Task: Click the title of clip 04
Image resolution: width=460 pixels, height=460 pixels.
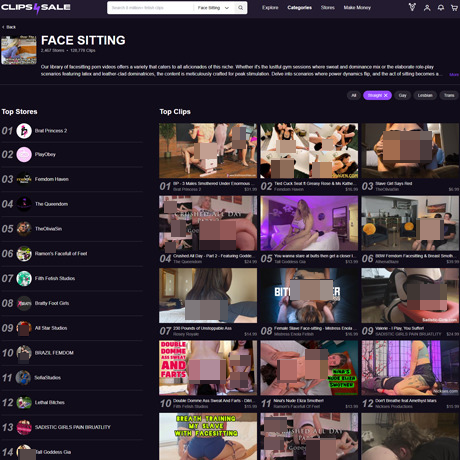Action: tap(215, 256)
